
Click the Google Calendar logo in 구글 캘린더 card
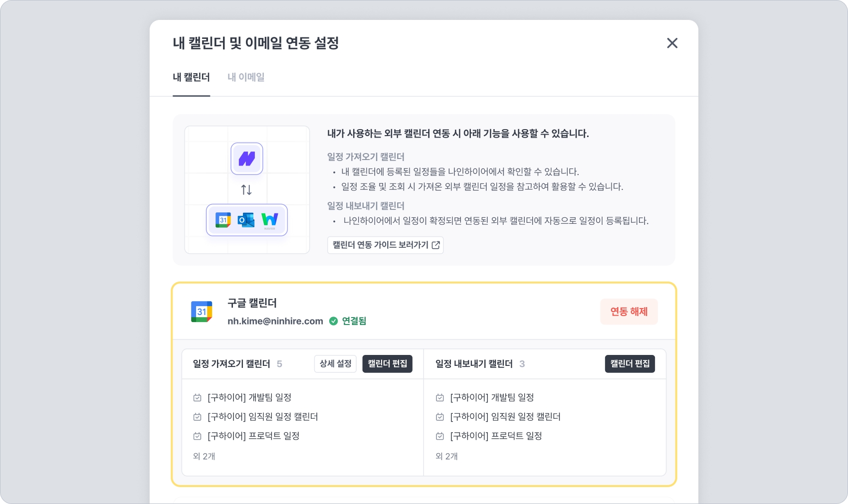202,312
